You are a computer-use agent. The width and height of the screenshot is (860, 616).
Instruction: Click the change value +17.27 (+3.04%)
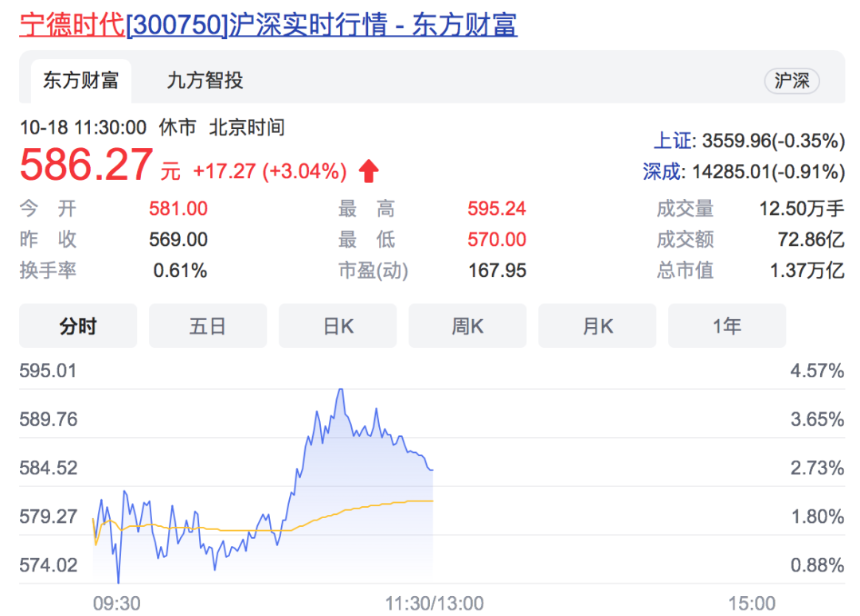[270, 172]
